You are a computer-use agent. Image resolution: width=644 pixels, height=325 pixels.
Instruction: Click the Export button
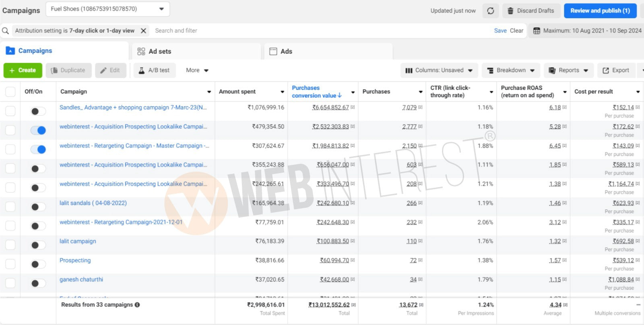click(x=616, y=70)
